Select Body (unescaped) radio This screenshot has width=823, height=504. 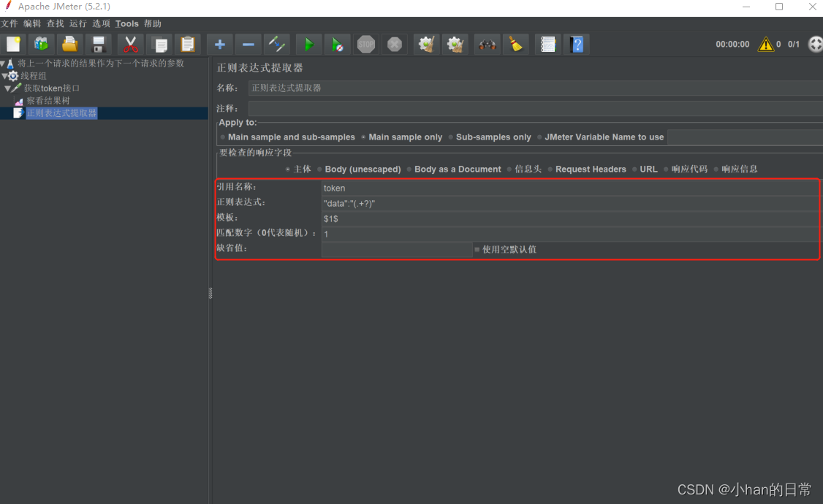(359, 169)
